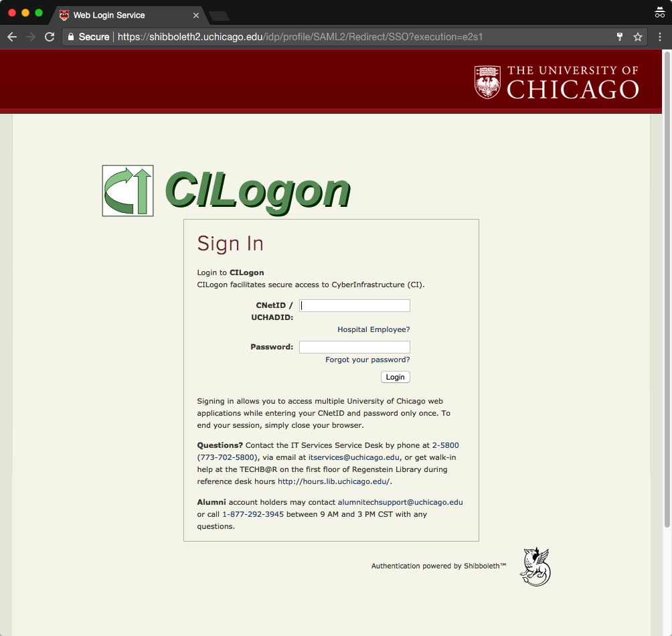Reload the page with the refresh icon
Image resolution: width=672 pixels, height=636 pixels.
click(x=50, y=37)
